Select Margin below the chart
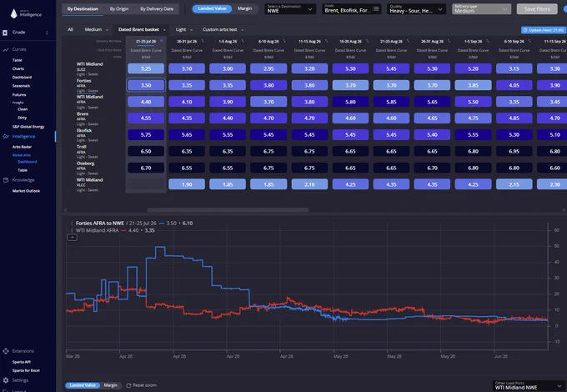This screenshot has height=392, width=567. point(110,385)
